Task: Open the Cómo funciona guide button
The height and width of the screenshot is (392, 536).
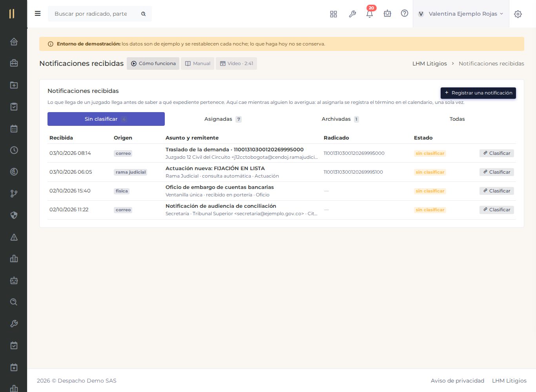Action: pyautogui.click(x=153, y=64)
